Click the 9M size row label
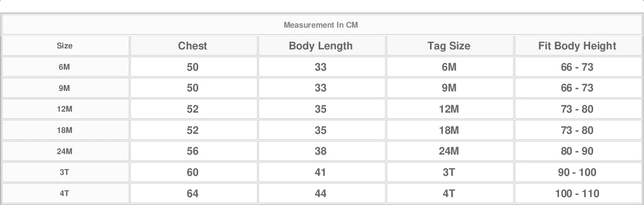 click(65, 88)
